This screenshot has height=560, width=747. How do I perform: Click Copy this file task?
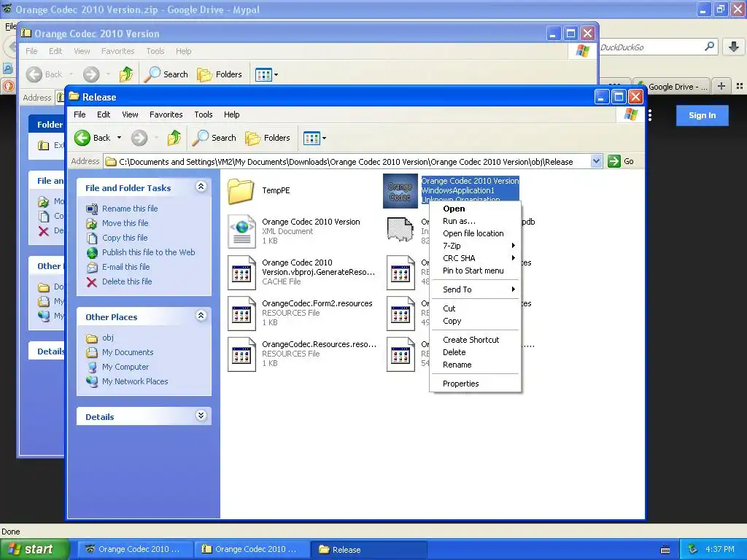tap(125, 238)
